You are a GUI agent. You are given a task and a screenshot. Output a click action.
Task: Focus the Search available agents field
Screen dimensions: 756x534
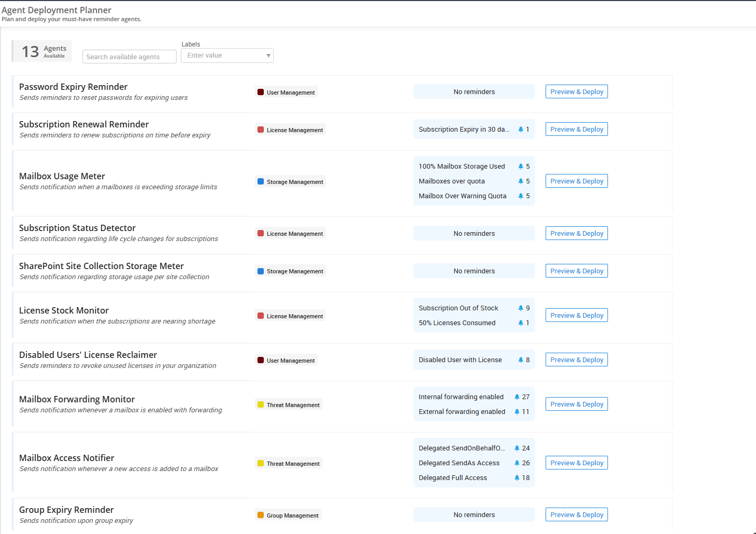(129, 57)
